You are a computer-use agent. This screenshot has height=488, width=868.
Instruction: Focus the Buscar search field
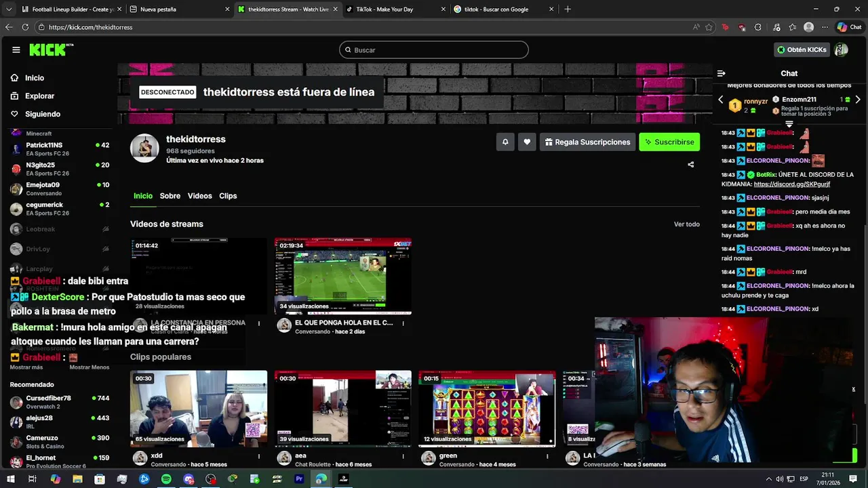(x=434, y=50)
